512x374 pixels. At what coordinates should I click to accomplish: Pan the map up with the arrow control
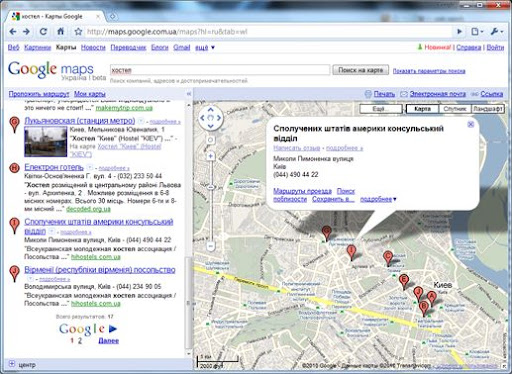click(210, 109)
